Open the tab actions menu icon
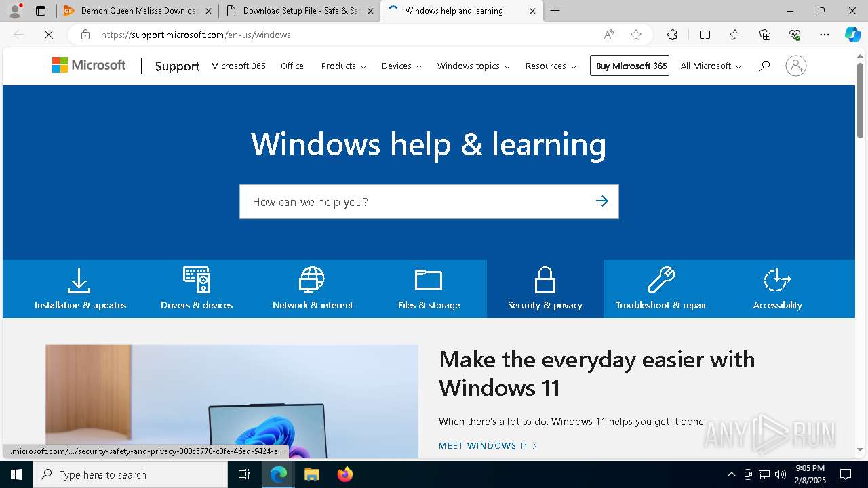Viewport: 868px width, 488px height. 41,11
